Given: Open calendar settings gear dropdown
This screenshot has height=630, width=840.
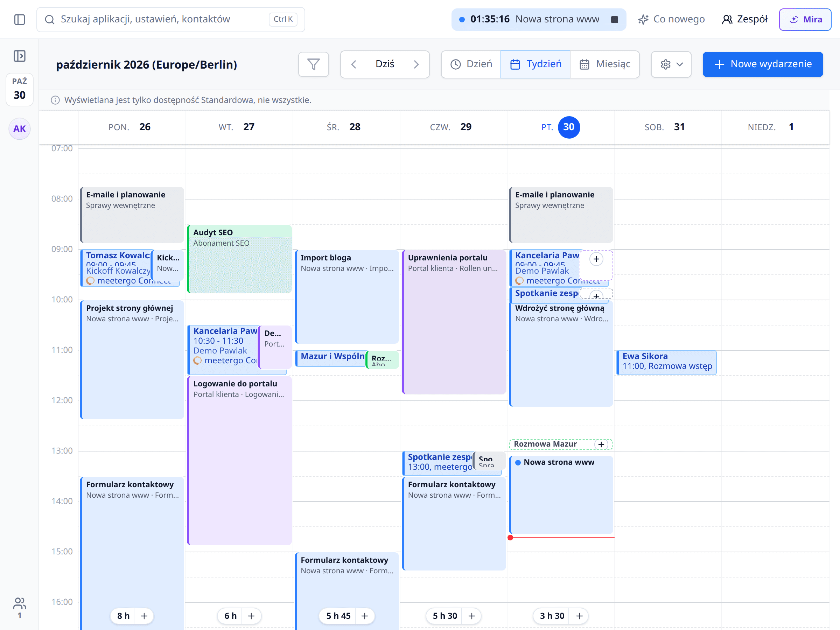Looking at the screenshot, I should coord(671,64).
